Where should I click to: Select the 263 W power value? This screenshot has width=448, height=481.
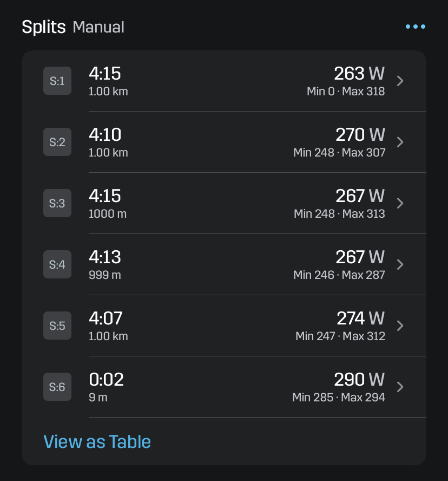pyautogui.click(x=359, y=73)
